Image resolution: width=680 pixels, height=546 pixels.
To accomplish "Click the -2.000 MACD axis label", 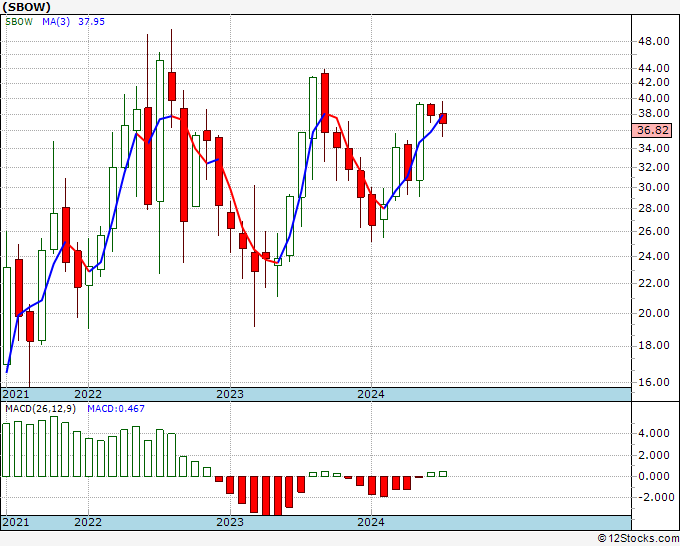I will 652,497.
